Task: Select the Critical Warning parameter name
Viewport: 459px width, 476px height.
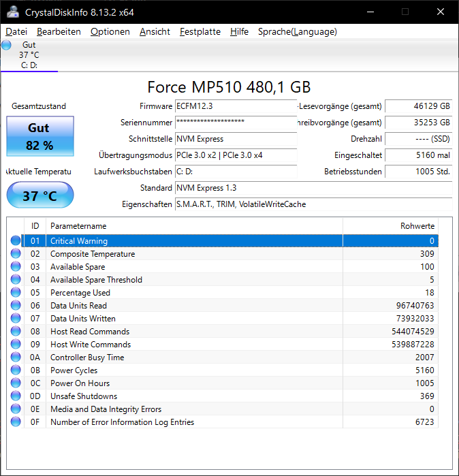Action: pyautogui.click(x=79, y=241)
